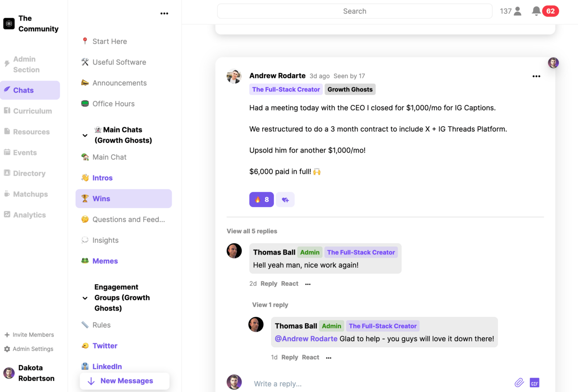The image size is (578, 392).
Task: Collapse the Engagement Groups (Growth Ghosts) section
Action: click(85, 298)
